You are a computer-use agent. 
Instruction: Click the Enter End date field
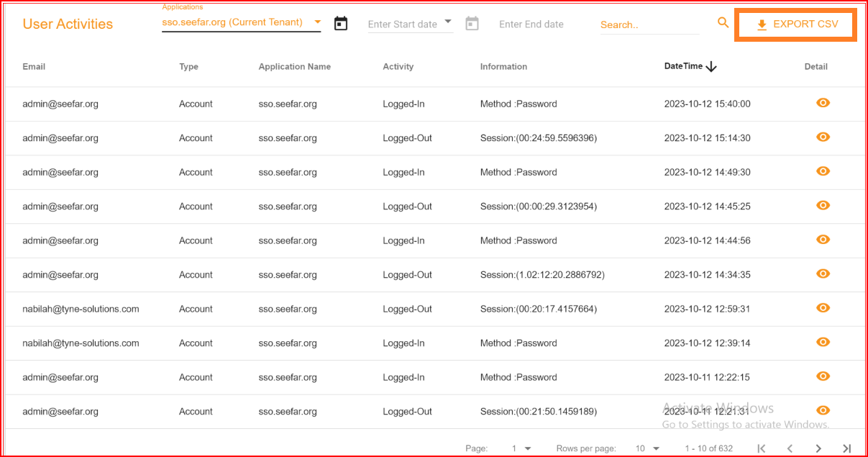(531, 24)
